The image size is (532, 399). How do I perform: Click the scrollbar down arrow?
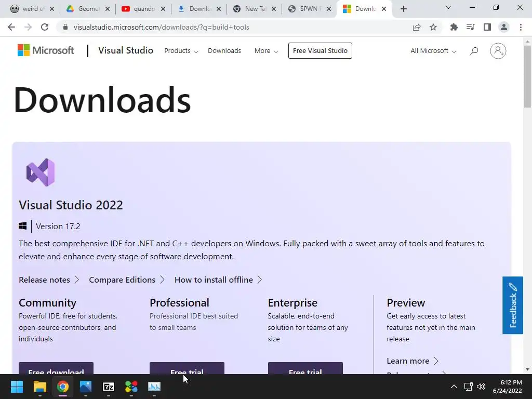527,369
